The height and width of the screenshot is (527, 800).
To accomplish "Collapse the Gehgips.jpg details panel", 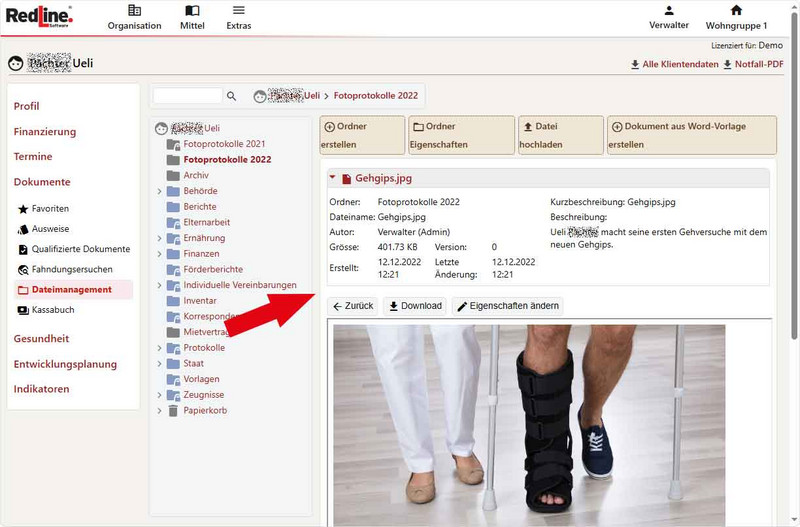I will [x=332, y=179].
